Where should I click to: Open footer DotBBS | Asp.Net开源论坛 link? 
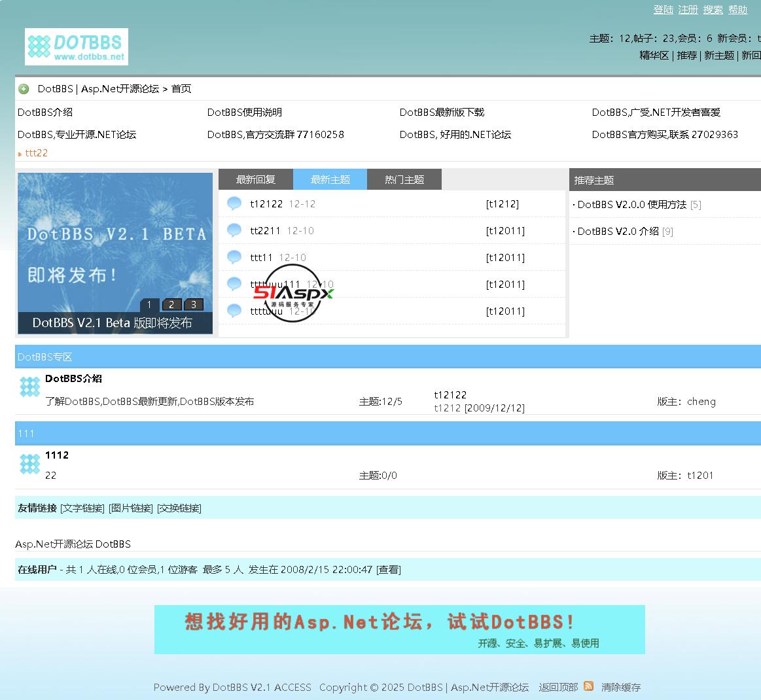[468, 687]
